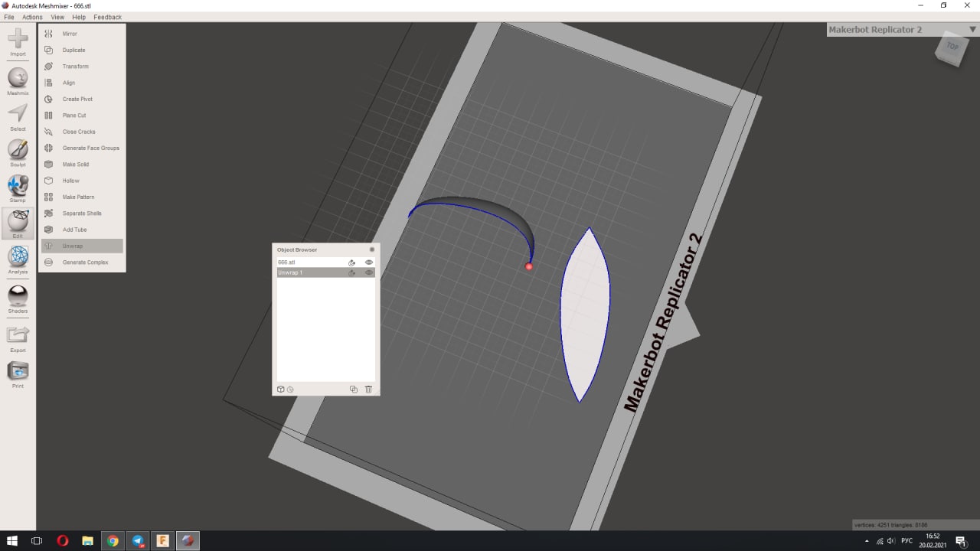Viewport: 980px width, 551px height.
Task: Activate the Select tool
Action: point(18,117)
